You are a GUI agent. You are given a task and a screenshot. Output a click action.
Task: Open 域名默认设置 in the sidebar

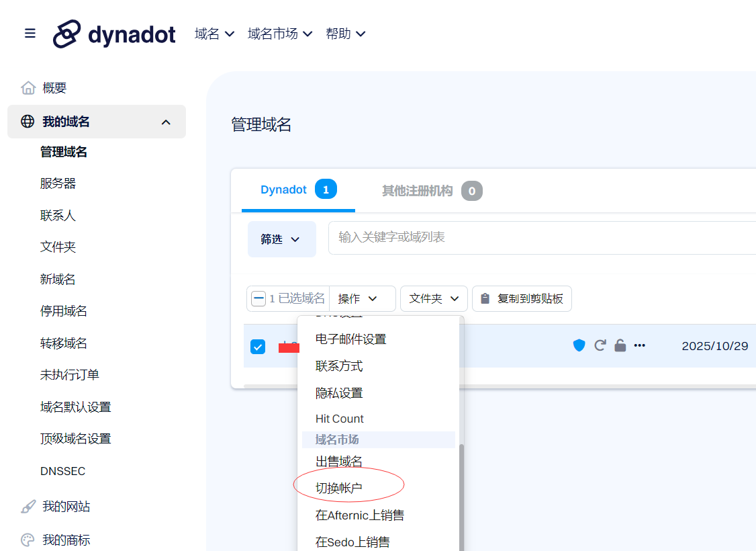coord(76,407)
